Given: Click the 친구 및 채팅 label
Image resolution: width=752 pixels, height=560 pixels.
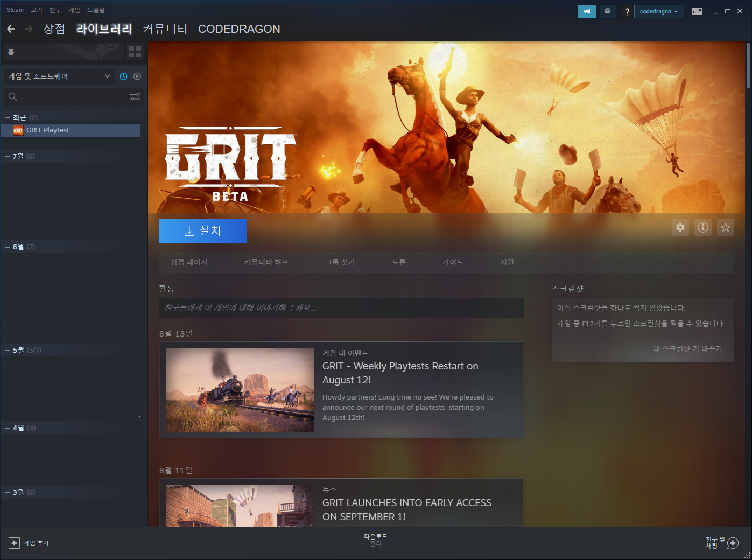Looking at the screenshot, I should pyautogui.click(x=715, y=543).
